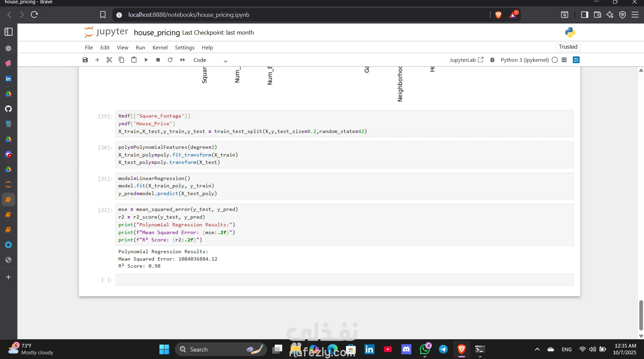
Task: Restart kernel and run all cells
Action: point(183,60)
